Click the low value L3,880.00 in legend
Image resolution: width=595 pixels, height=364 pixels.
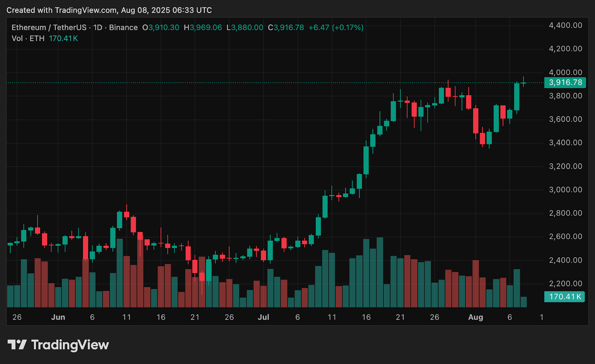[245, 28]
